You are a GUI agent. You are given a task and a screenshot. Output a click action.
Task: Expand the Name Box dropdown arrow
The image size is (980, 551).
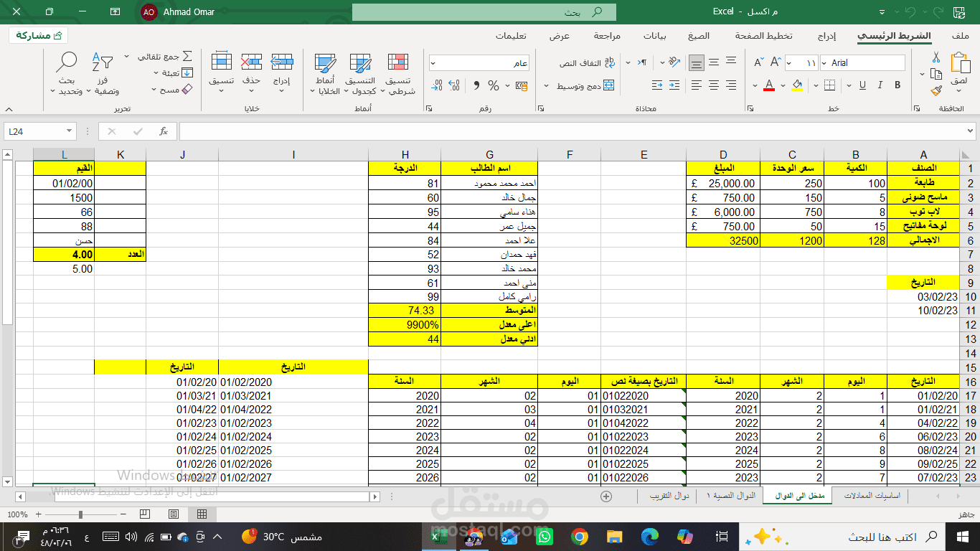click(69, 131)
